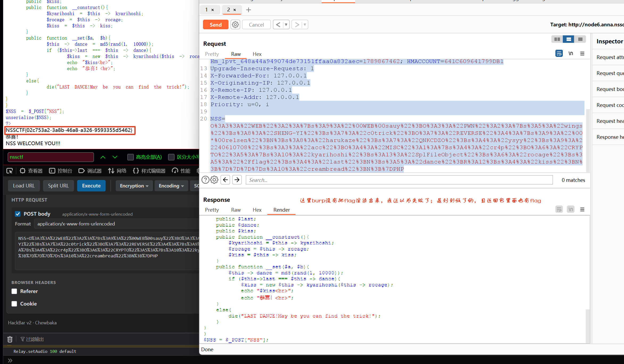Check highlight all in find bar
This screenshot has width=624, height=364.
pyautogui.click(x=130, y=157)
